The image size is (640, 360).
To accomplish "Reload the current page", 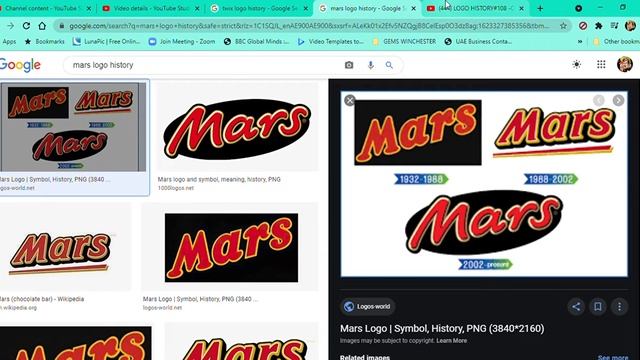I will click(26, 26).
